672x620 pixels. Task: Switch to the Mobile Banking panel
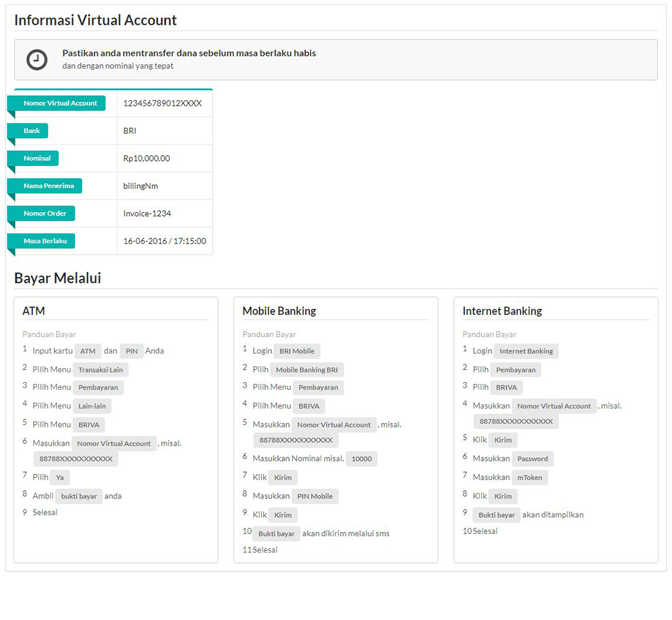pos(278,311)
